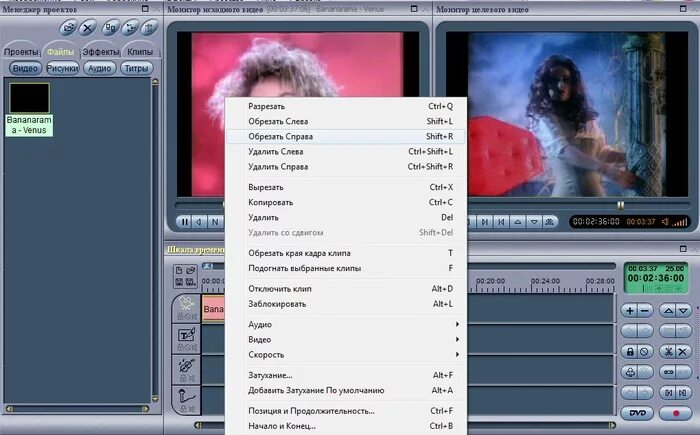Screen dimensions: 700x435
Task: Click the up arrow button beside timeline zoom
Action: point(668,310)
